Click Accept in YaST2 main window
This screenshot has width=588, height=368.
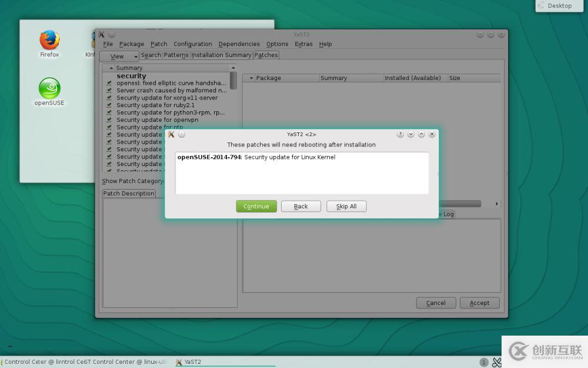click(x=479, y=303)
